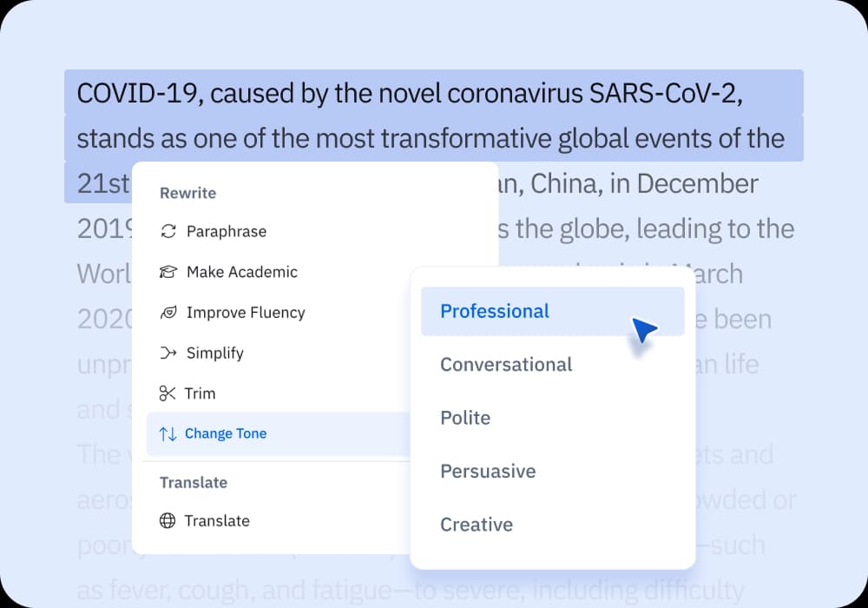Click the globe Translate icon
868x608 pixels.
point(168,521)
